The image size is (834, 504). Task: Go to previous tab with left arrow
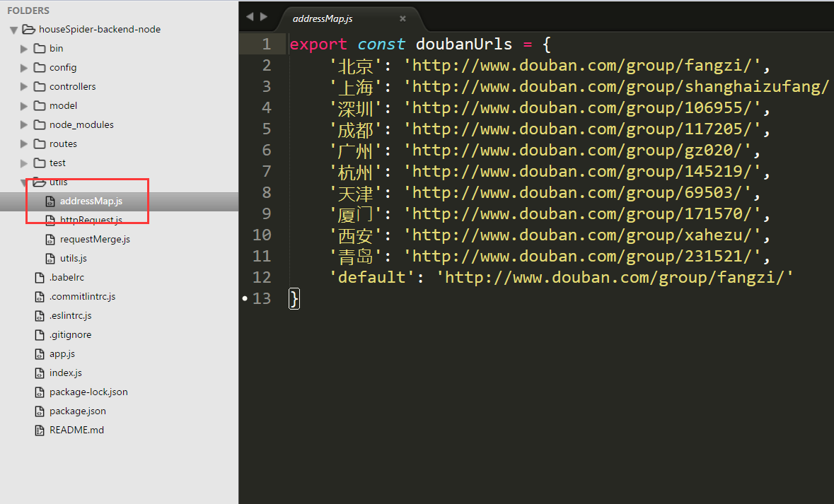click(x=250, y=17)
